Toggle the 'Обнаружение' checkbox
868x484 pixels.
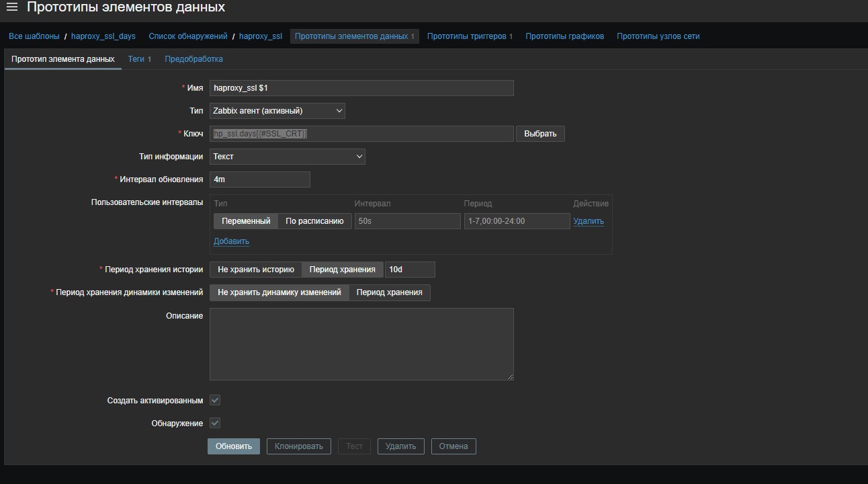215,423
